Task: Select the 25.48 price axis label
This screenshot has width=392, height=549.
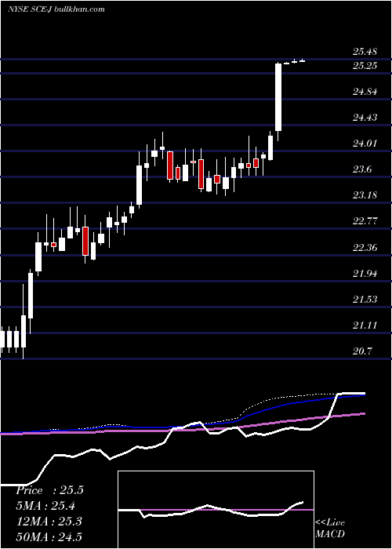Action: 365,52
